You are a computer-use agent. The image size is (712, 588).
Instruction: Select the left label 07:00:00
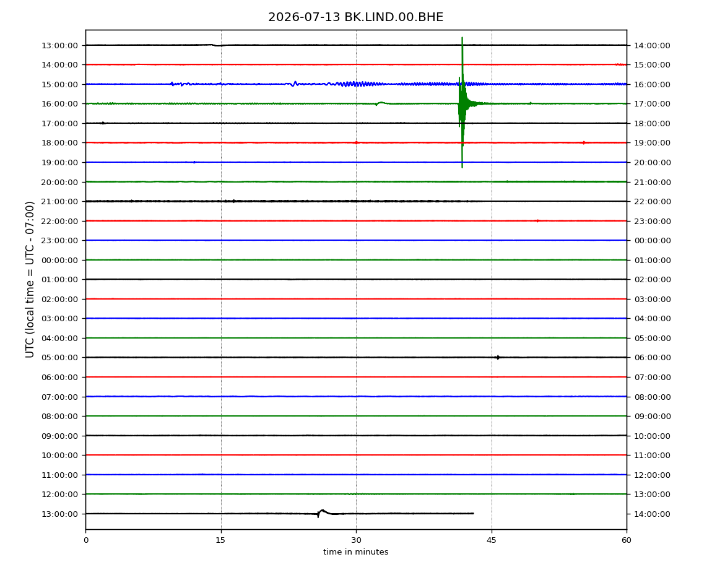tap(60, 397)
